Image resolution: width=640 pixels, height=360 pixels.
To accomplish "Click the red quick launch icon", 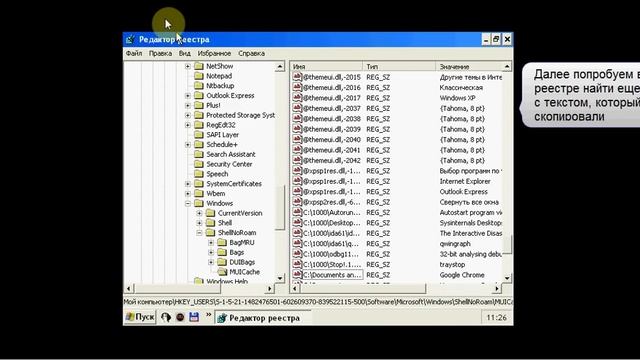I will coord(180,317).
